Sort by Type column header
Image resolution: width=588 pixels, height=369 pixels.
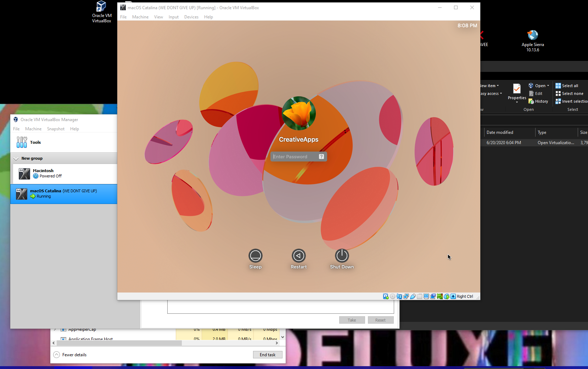point(556,132)
